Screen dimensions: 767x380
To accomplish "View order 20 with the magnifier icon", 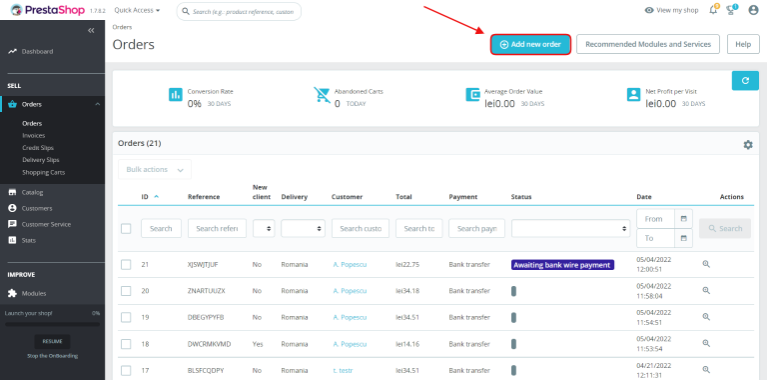I will (x=706, y=290).
